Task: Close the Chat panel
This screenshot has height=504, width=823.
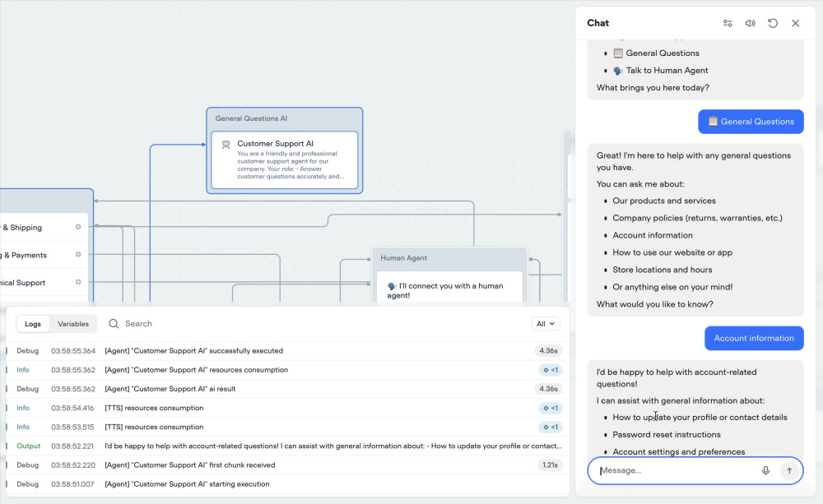Action: [796, 23]
